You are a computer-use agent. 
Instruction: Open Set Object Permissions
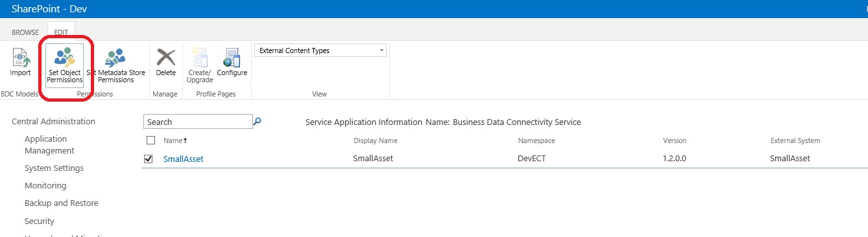pos(65,65)
